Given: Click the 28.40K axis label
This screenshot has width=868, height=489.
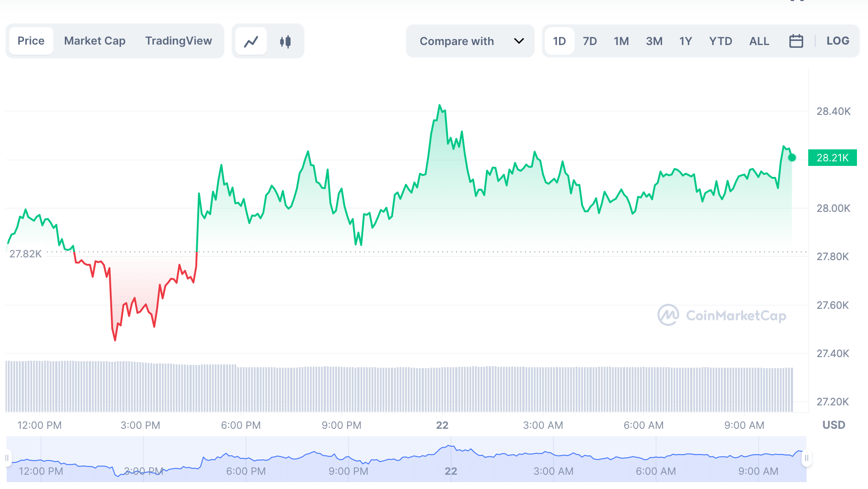Looking at the screenshot, I should tap(833, 111).
